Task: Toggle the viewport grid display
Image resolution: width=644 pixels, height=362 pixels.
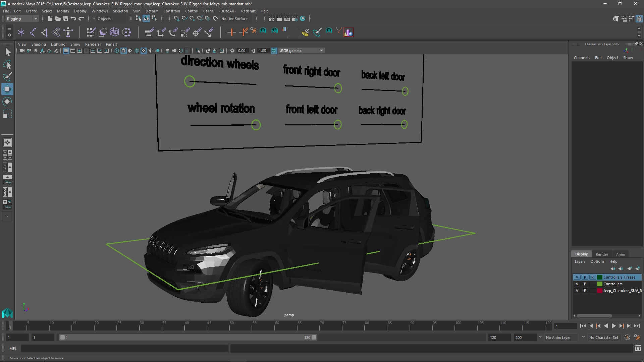Action: (x=66, y=51)
